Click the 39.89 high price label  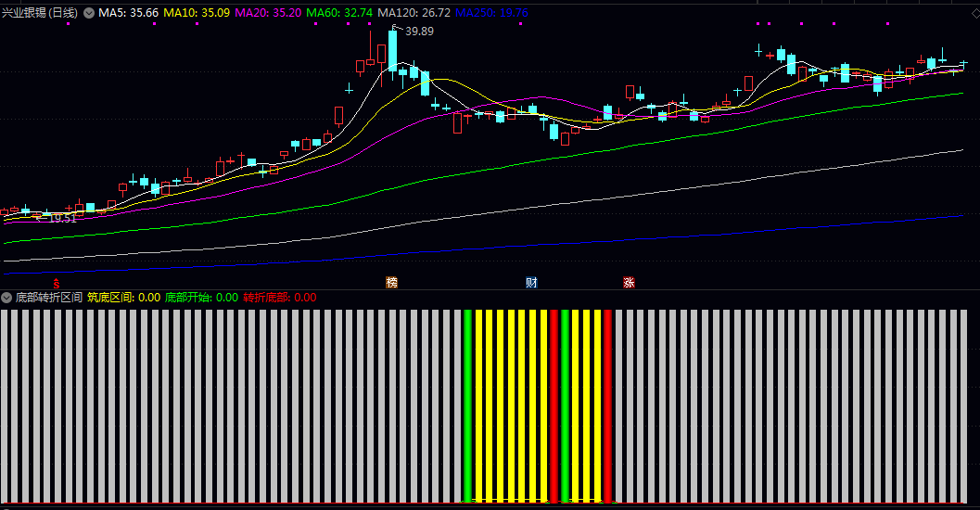point(419,32)
